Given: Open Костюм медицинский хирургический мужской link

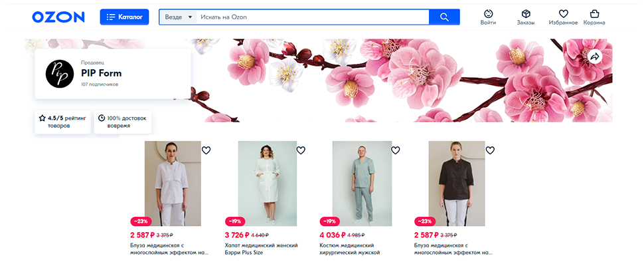Looking at the screenshot, I should (349, 249).
